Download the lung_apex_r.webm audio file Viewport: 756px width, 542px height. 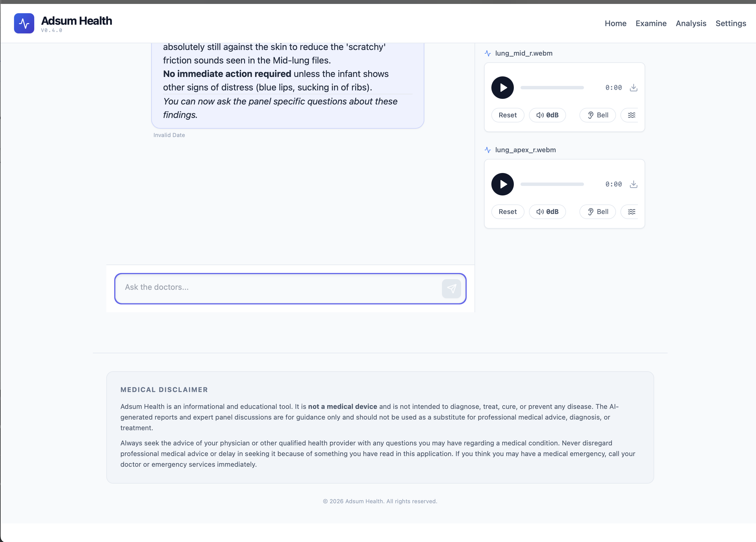[x=633, y=184]
